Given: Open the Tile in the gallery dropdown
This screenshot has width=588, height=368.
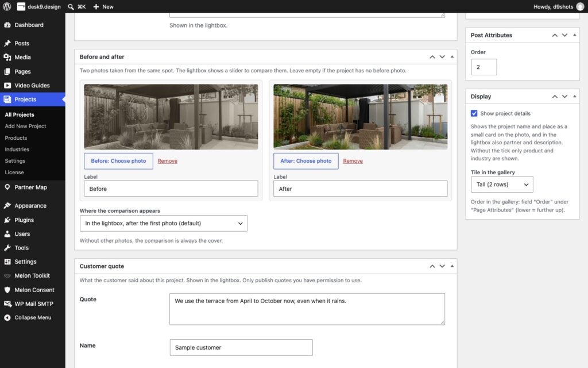Looking at the screenshot, I should (502, 185).
